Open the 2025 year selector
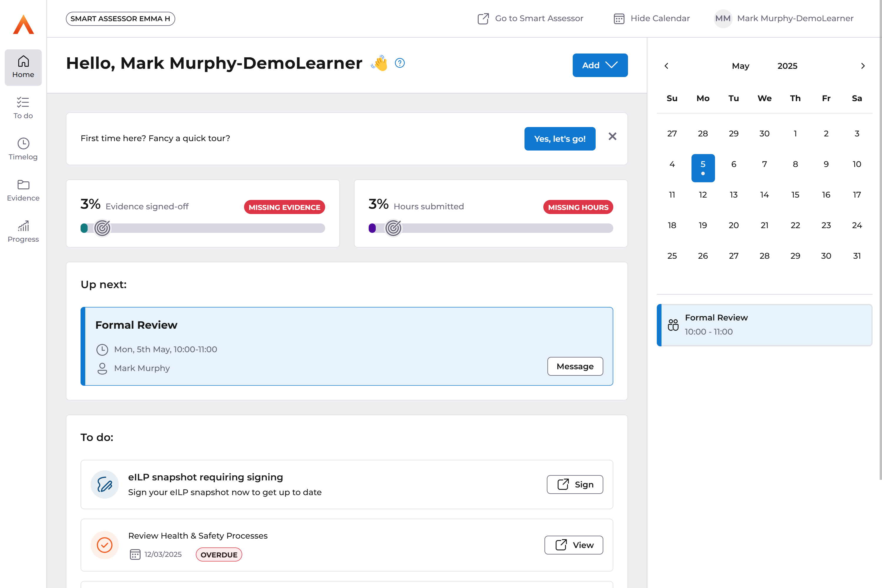Viewport: 882px width, 588px height. point(787,66)
